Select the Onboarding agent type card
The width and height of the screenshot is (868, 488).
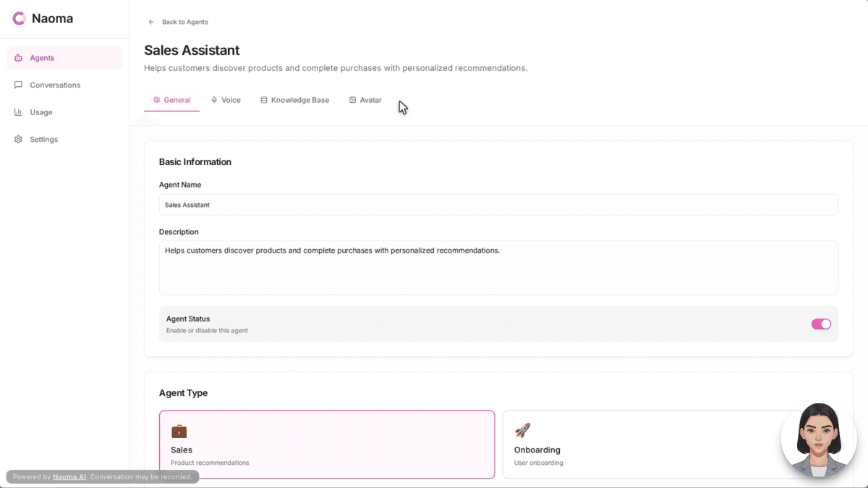(671, 445)
